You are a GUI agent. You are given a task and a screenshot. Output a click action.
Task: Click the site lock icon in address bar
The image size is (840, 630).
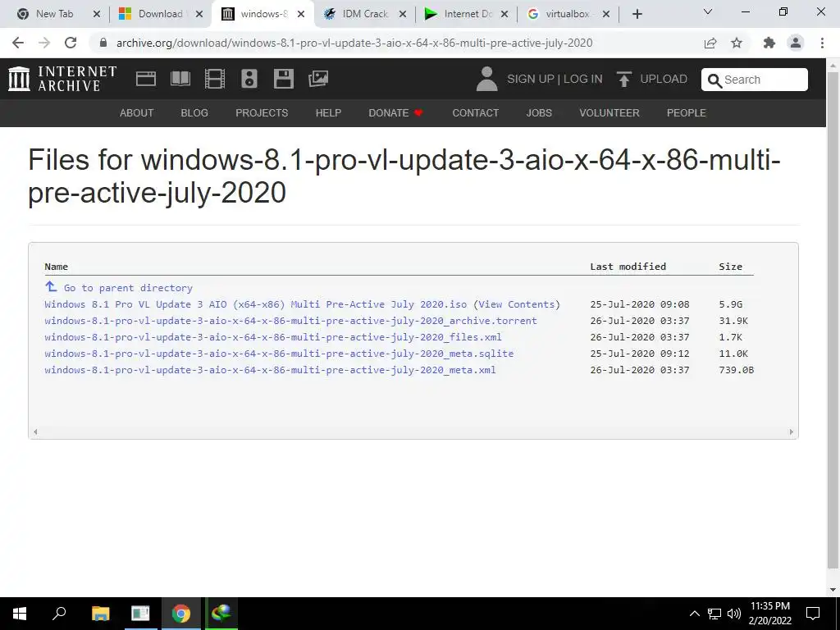[x=103, y=43]
